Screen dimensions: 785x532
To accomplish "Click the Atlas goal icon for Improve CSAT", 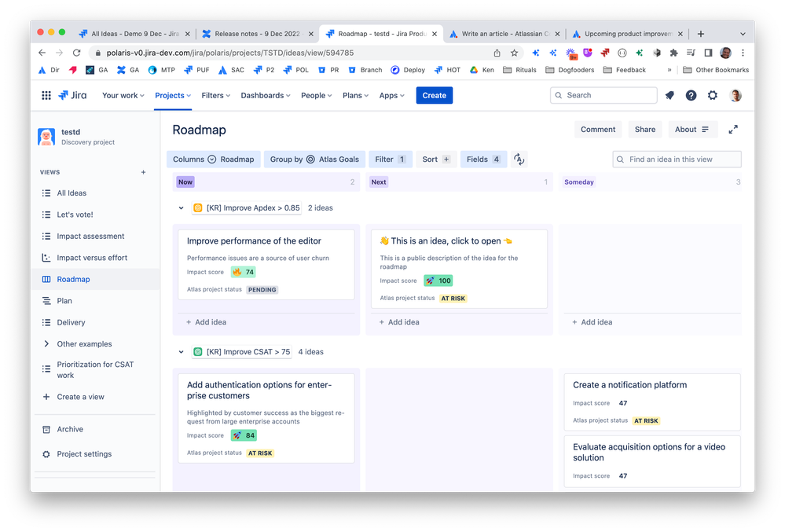I will coord(198,352).
